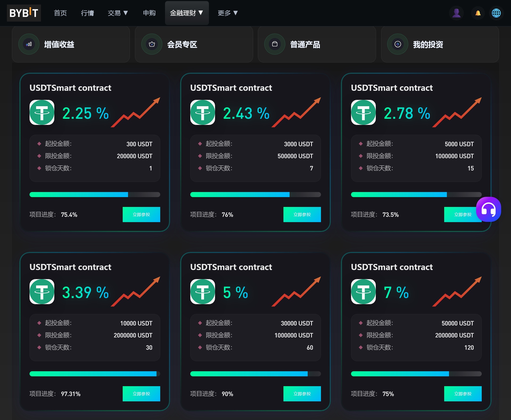Click the Tether icon on the 2.43% card
This screenshot has width=511, height=420.
coord(203,112)
